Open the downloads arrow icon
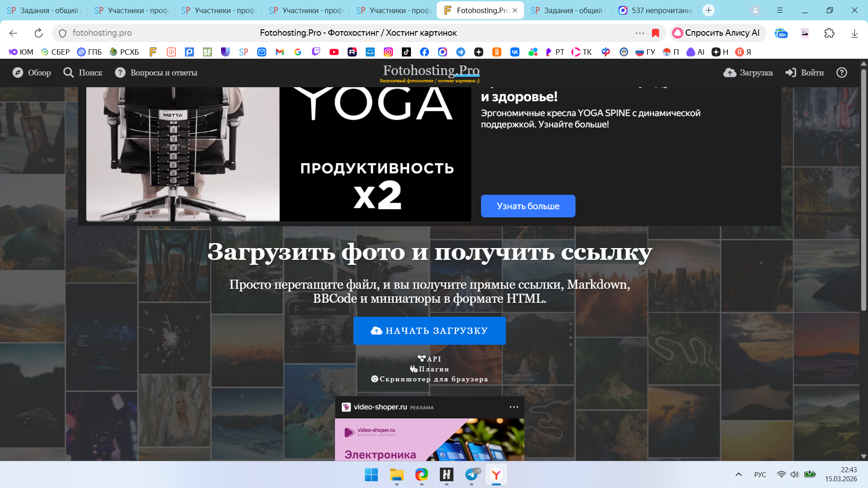The image size is (868, 488). coord(854,33)
